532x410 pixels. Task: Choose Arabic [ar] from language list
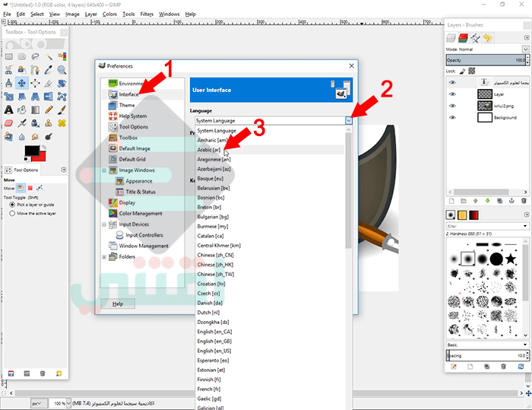pyautogui.click(x=270, y=150)
